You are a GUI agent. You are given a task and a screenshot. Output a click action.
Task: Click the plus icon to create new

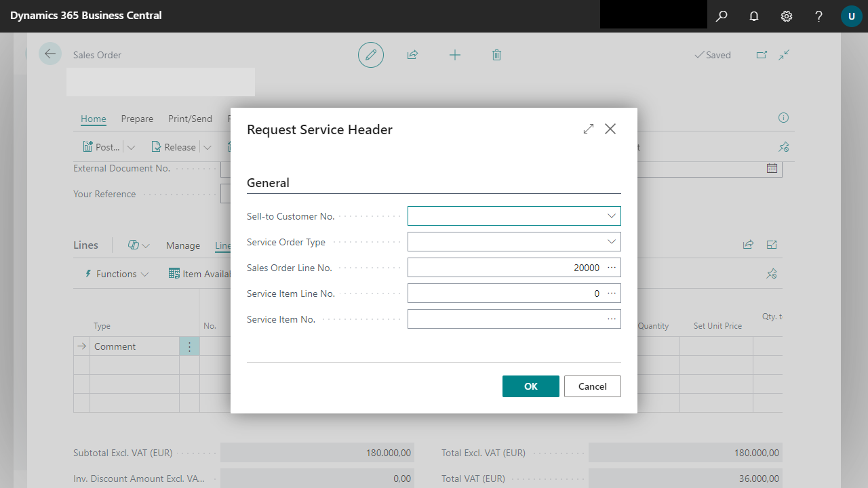[x=455, y=55]
